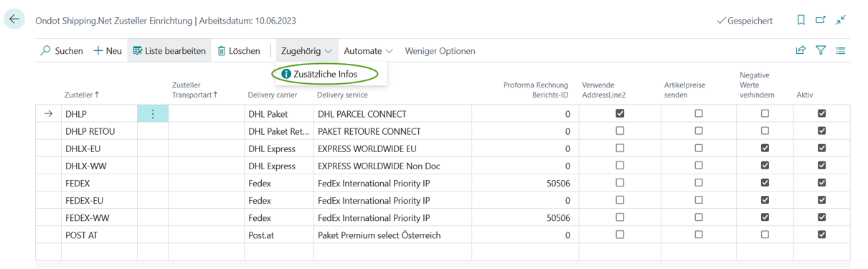The image size is (868, 269).
Task: Sort by Zusteller column header
Action: (x=82, y=95)
